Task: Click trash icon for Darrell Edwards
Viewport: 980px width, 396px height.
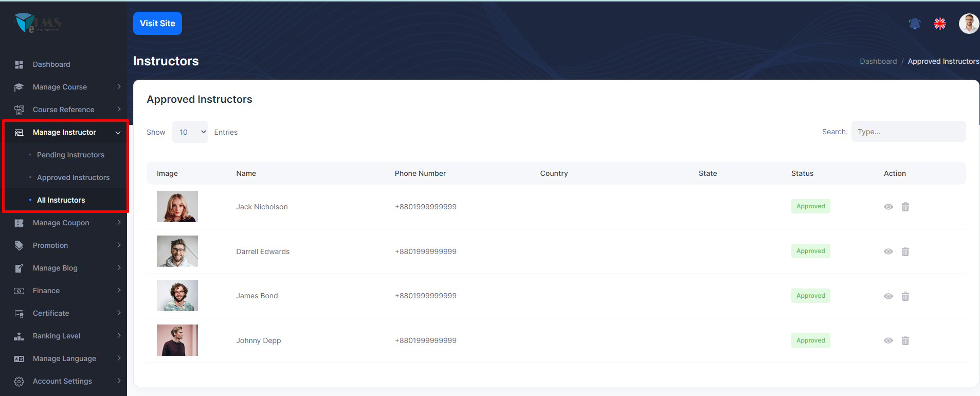Action: point(905,251)
